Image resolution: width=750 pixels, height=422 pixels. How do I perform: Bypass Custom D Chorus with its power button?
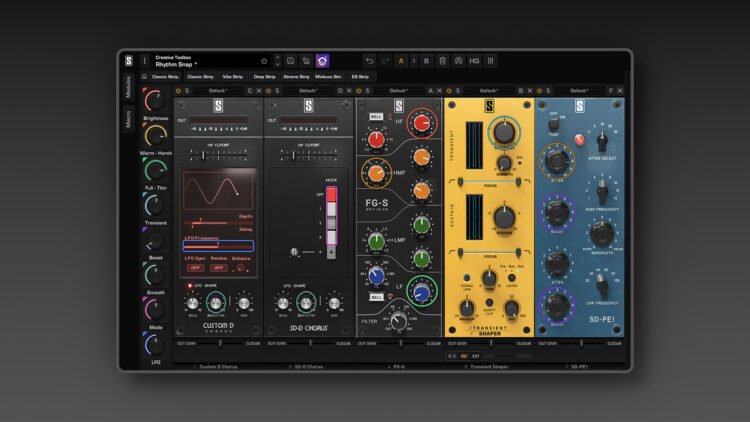point(178,90)
